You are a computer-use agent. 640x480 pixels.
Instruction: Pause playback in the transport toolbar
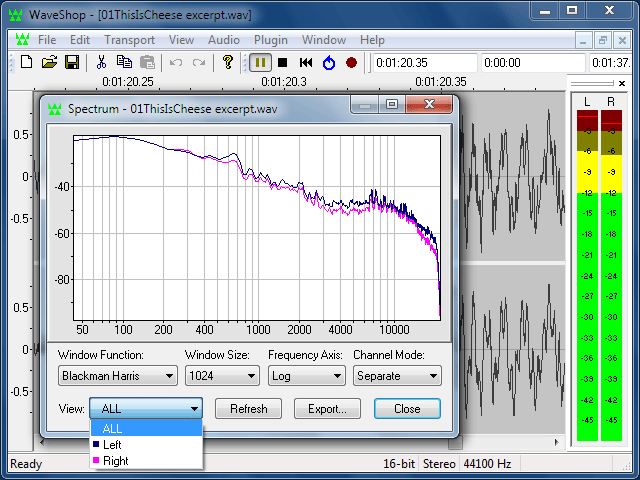point(260,62)
